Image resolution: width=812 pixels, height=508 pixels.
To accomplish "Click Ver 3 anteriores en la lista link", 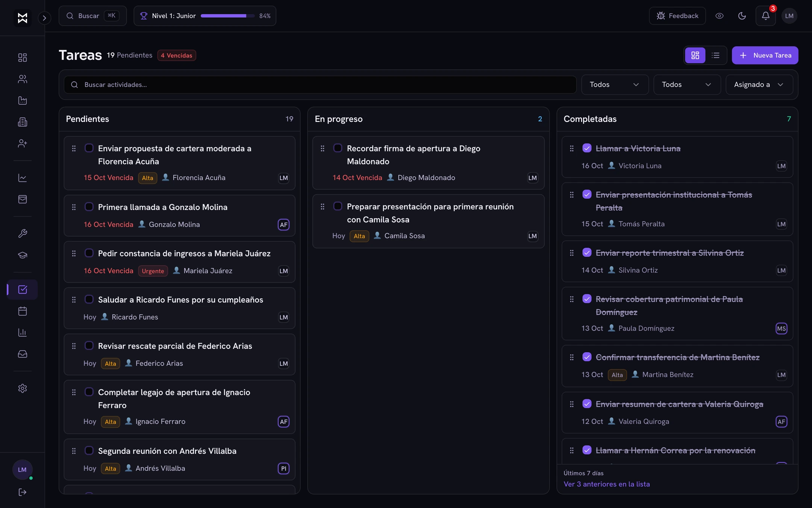I will pos(607,484).
